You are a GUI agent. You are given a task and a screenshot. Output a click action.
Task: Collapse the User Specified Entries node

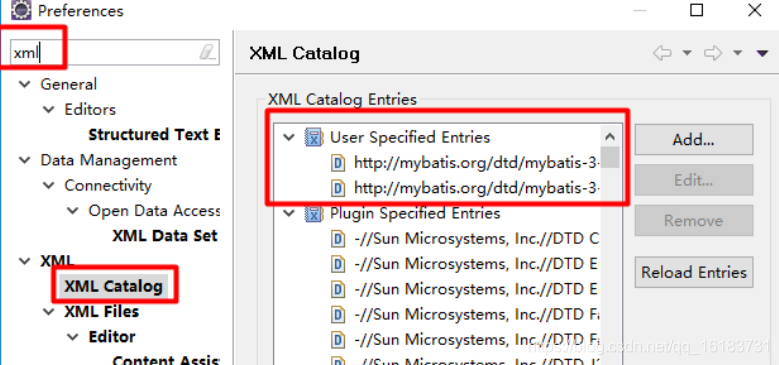point(289,138)
